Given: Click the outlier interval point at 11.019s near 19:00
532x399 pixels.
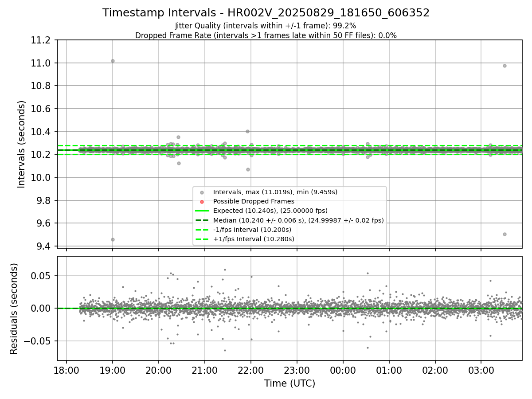Looking at the screenshot, I should coord(113,61).
